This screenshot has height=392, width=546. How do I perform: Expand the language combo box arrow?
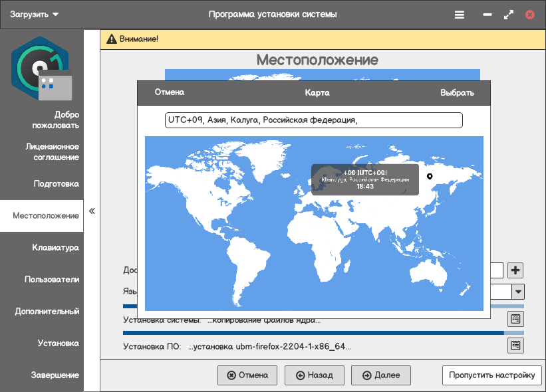point(517,292)
